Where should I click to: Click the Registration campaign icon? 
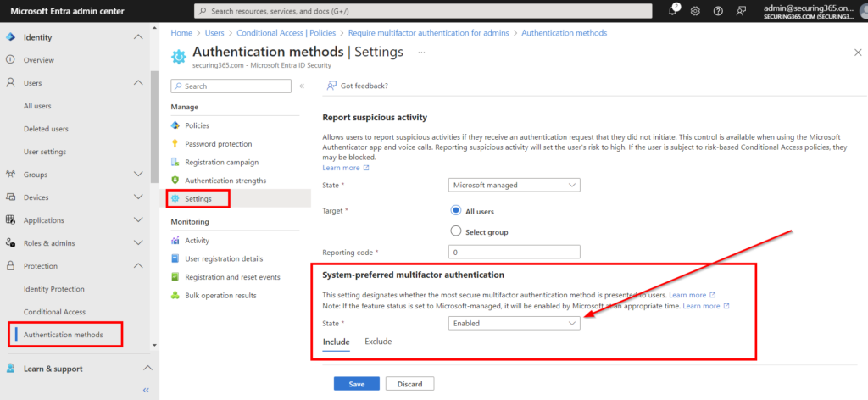(175, 162)
